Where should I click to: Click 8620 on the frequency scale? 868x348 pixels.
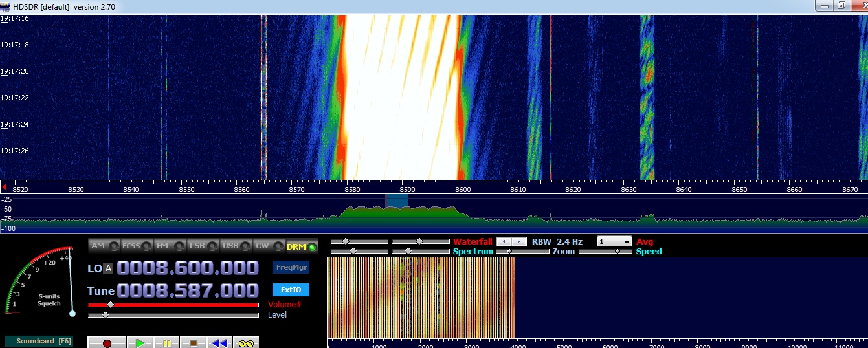(573, 190)
